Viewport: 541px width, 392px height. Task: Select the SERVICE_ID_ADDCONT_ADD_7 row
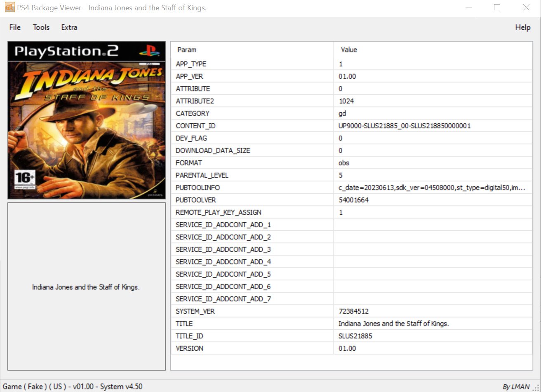(351, 299)
